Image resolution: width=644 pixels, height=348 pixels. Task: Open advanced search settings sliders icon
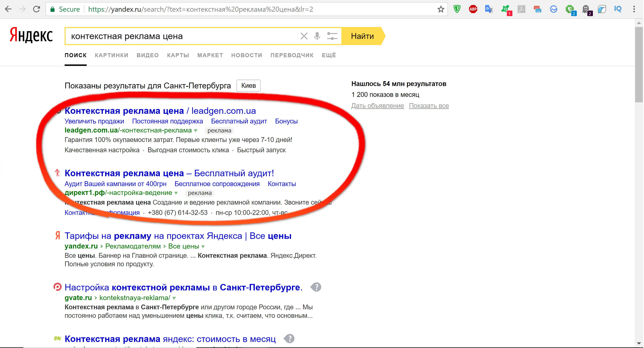point(332,36)
